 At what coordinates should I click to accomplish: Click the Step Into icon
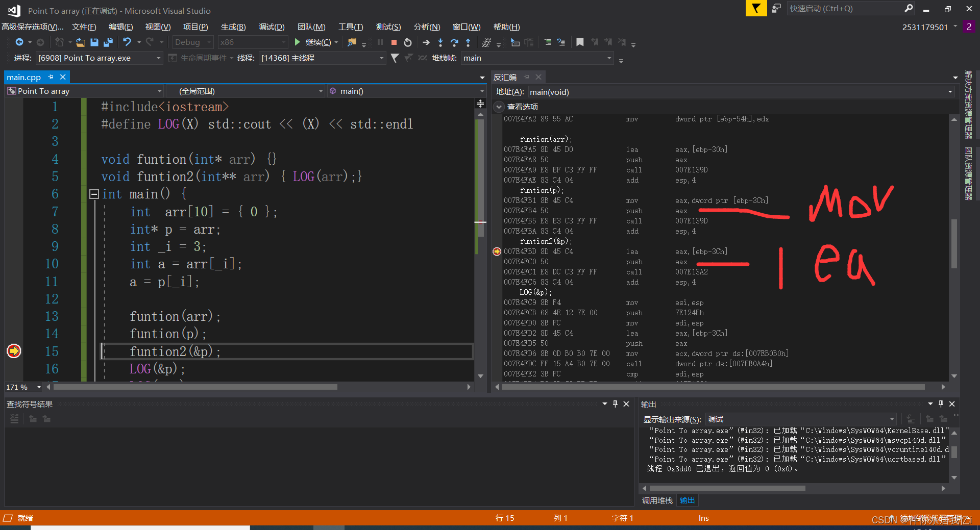tap(440, 42)
